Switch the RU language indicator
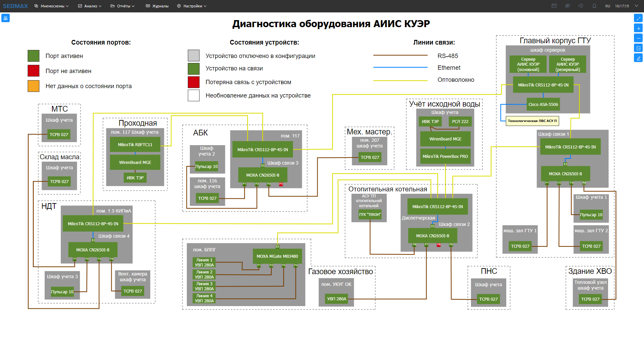 point(607,6)
